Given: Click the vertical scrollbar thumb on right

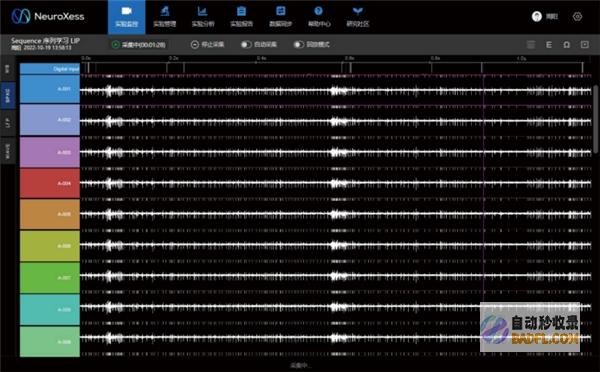Looking at the screenshot, I should pos(596,119).
